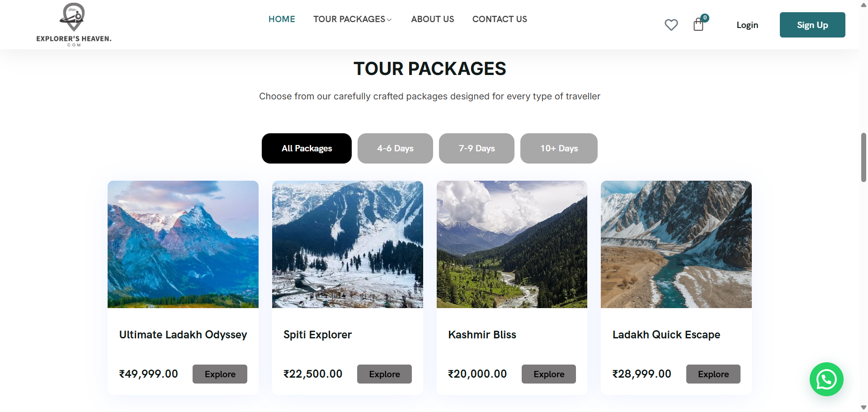Click the Explorer's Heaven logo
The height and width of the screenshot is (412, 868).
coord(74,24)
